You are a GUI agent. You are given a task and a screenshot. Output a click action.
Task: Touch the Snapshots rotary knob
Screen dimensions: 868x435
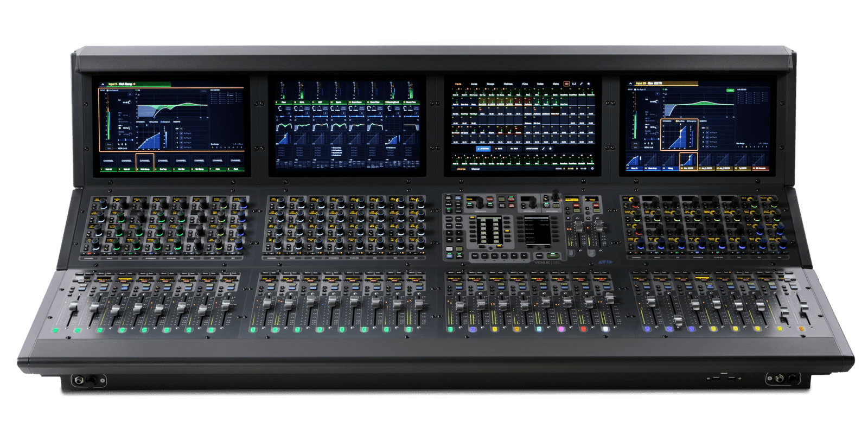click(x=480, y=203)
